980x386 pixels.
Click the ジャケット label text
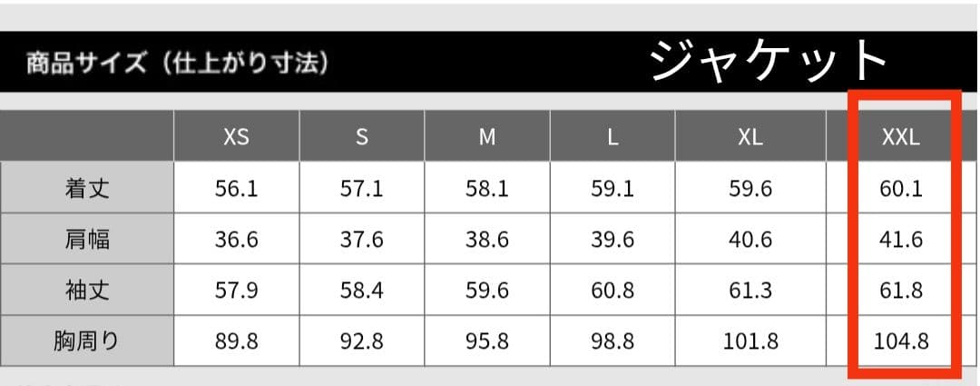pyautogui.click(x=769, y=62)
